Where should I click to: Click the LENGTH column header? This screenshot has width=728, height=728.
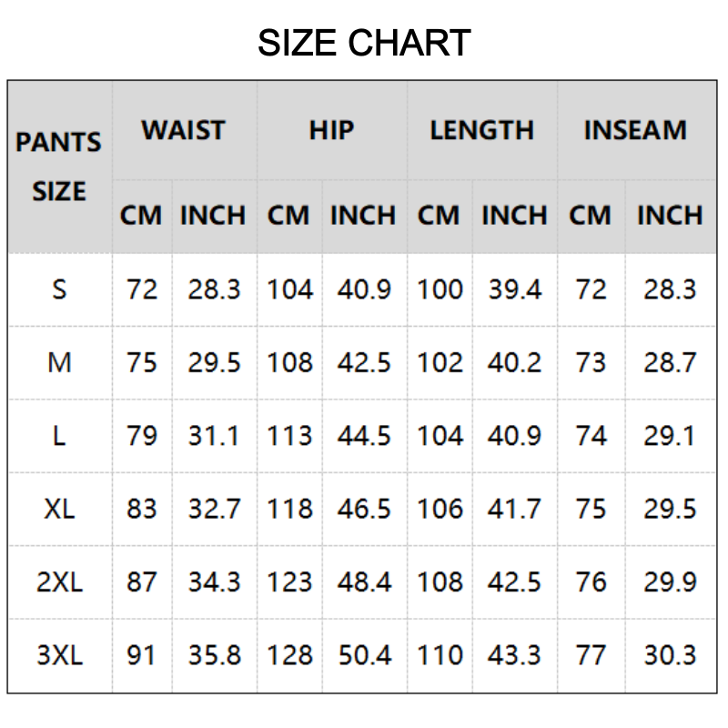[x=481, y=130]
